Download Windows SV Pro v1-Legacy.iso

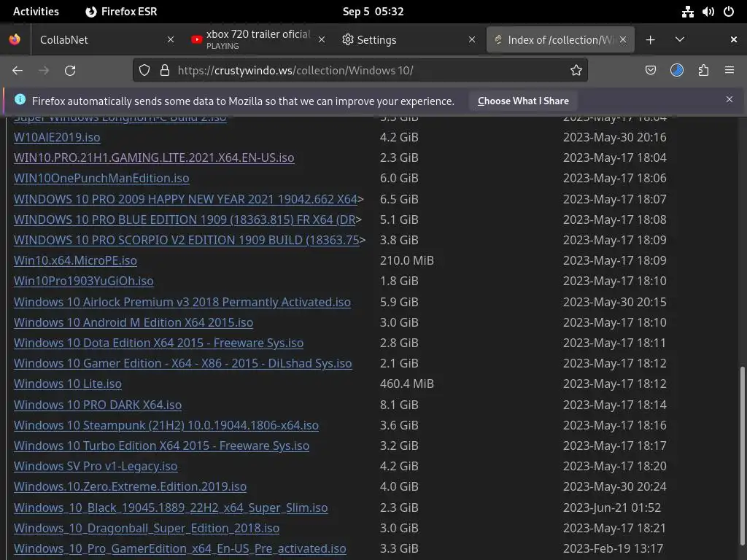click(96, 466)
